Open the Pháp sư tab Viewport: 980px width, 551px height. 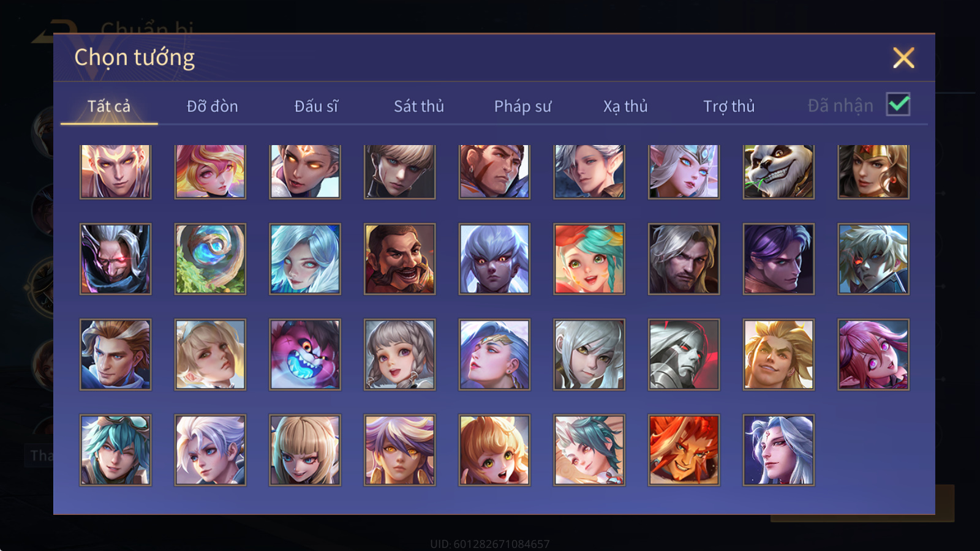[x=523, y=106]
